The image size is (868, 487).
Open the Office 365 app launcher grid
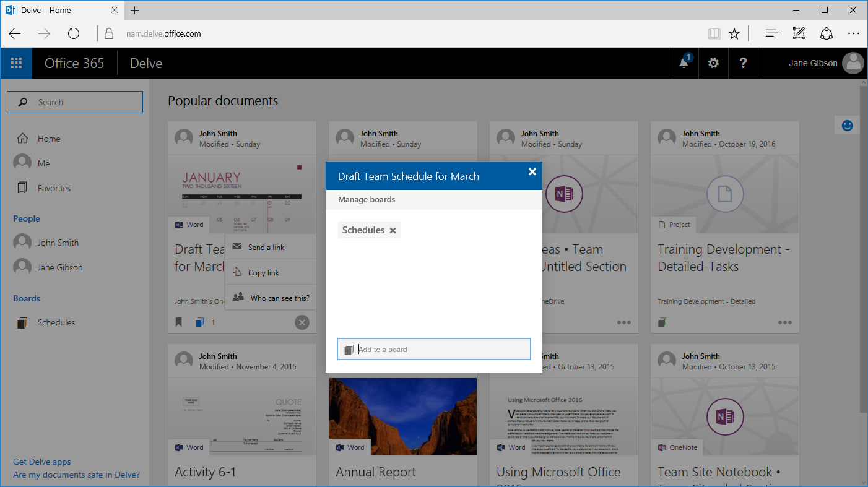tap(16, 63)
